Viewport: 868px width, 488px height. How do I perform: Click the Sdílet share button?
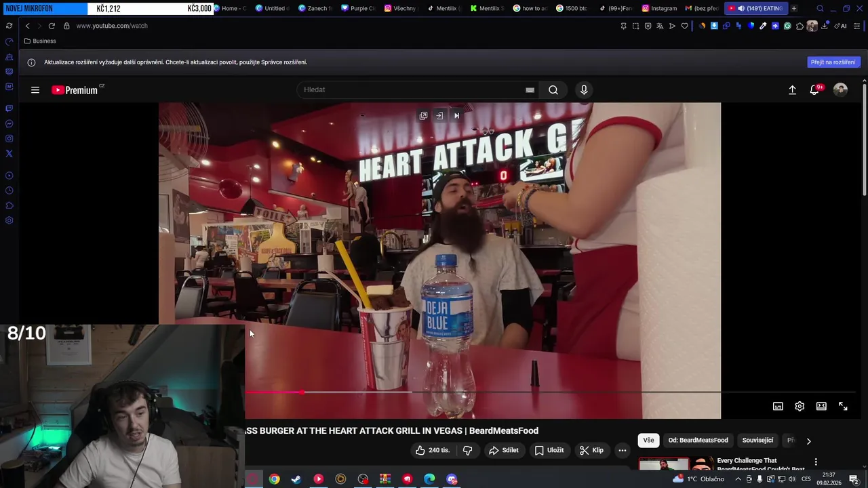pos(504,450)
